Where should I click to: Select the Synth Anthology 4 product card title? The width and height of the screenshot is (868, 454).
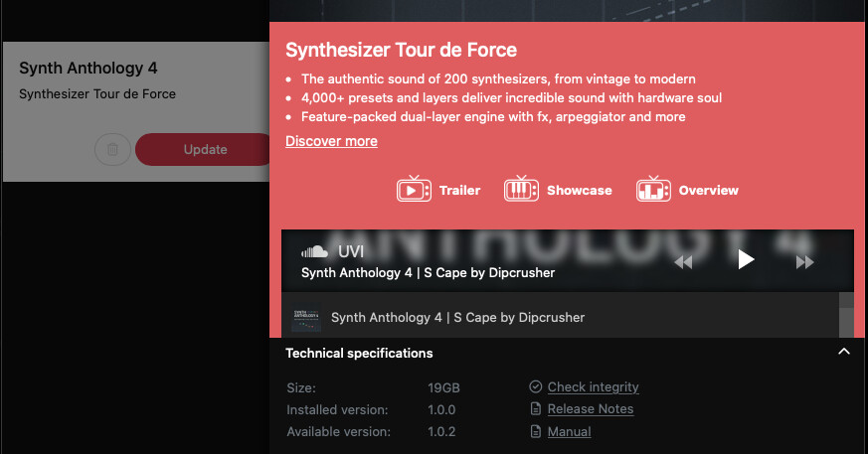88,68
